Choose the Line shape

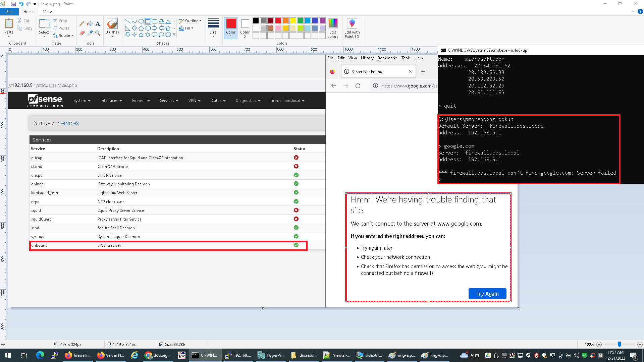coord(127,21)
